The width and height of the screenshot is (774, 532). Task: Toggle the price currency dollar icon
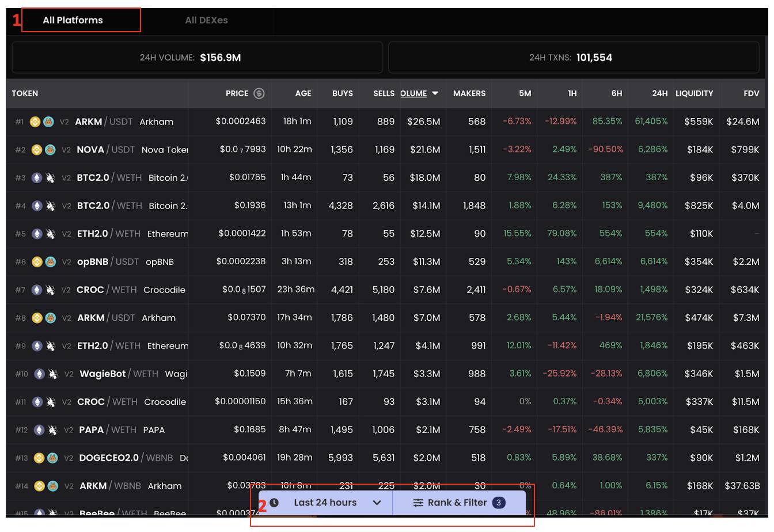[x=259, y=93]
